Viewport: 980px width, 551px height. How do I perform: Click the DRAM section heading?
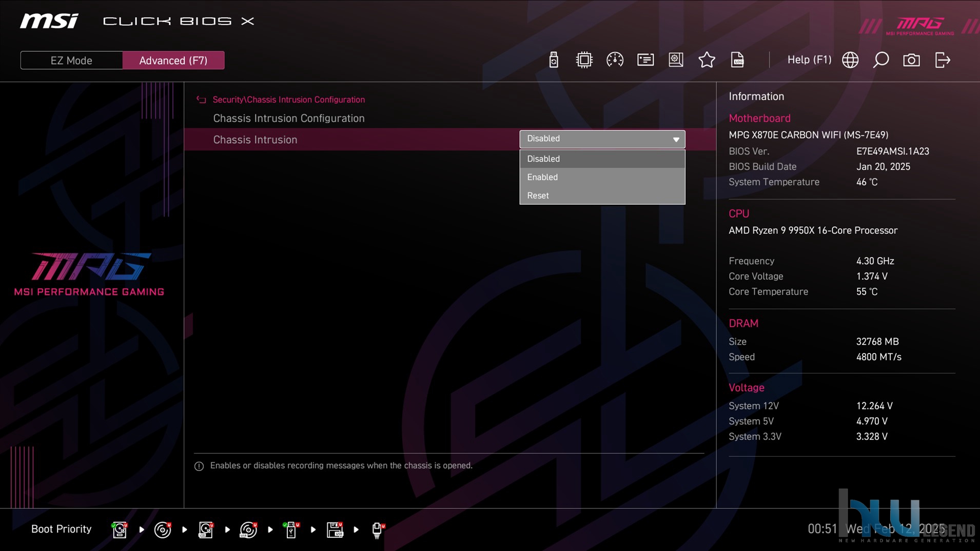click(x=743, y=324)
